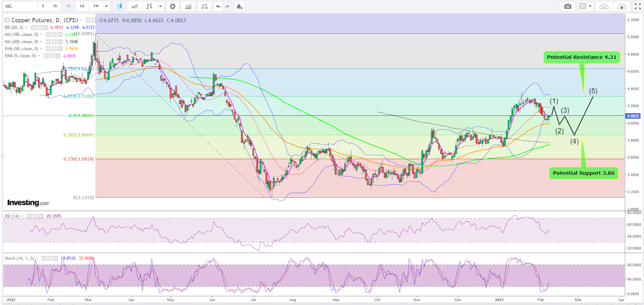Select the 1D interval
Image resolution: width=644 pixels, height=305 pixels.
[x=68, y=6]
